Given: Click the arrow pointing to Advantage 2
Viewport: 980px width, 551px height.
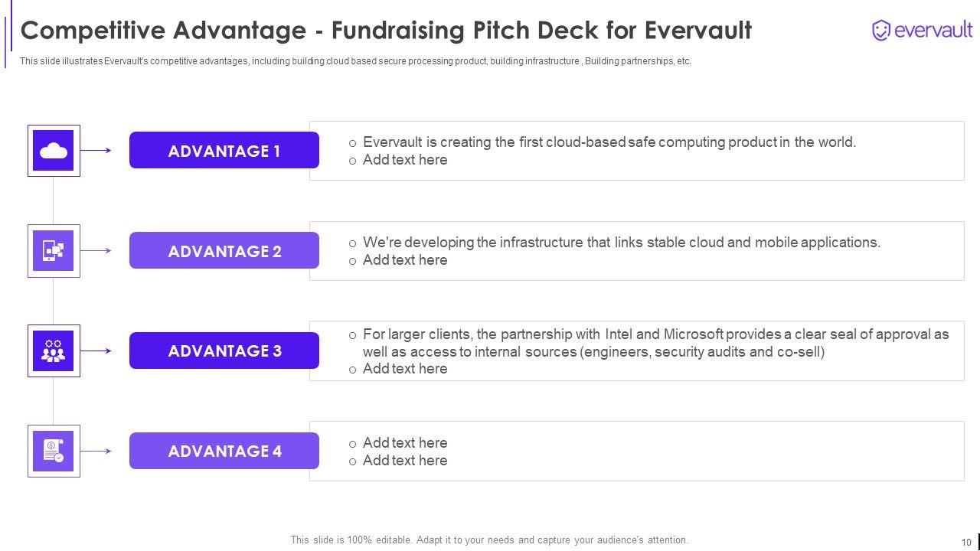Looking at the screenshot, I should [96, 251].
